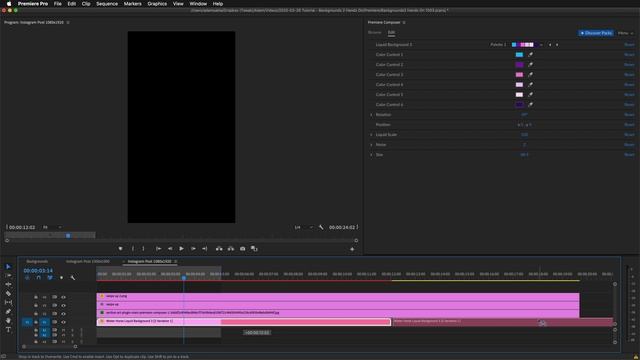Select next palette arrow

557,45
